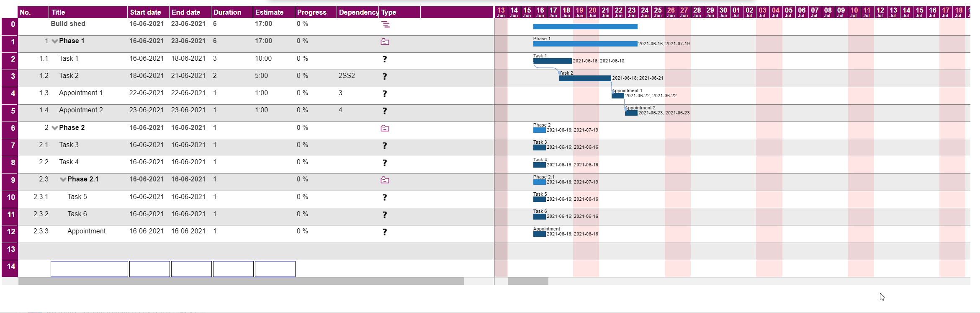Click the question mark type icon for Task 6
This screenshot has width=980, height=313.
[385, 215]
